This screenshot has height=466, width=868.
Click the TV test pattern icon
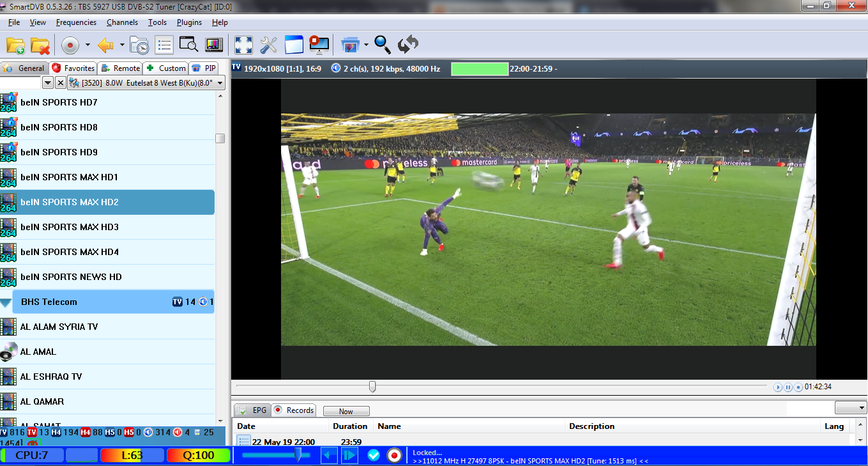(213, 45)
